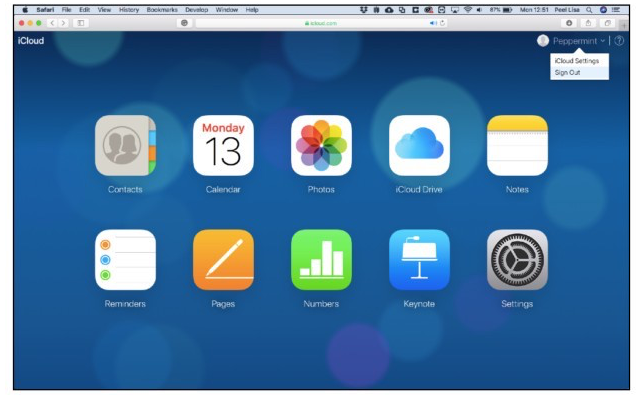
Task: Launch the Keynote app
Action: [x=419, y=260]
